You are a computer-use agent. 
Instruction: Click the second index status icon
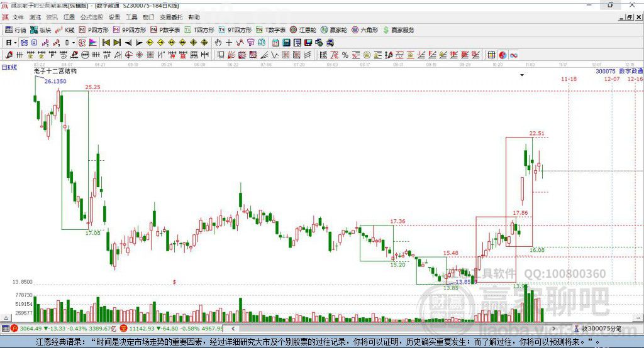(x=124, y=329)
